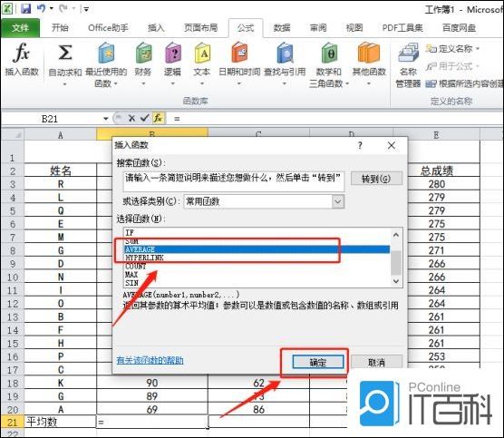Open the Text functions icon
The height and width of the screenshot is (438, 504).
202,54
